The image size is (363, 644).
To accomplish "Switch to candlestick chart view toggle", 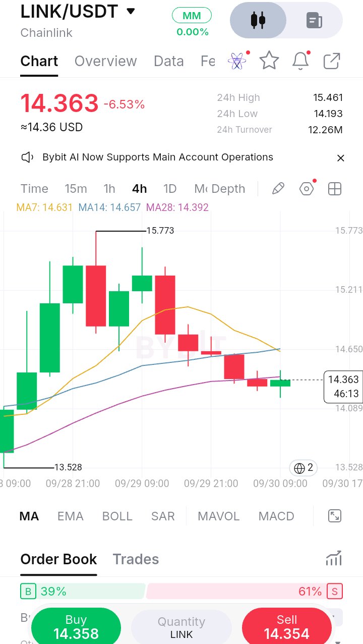I will [x=258, y=21].
